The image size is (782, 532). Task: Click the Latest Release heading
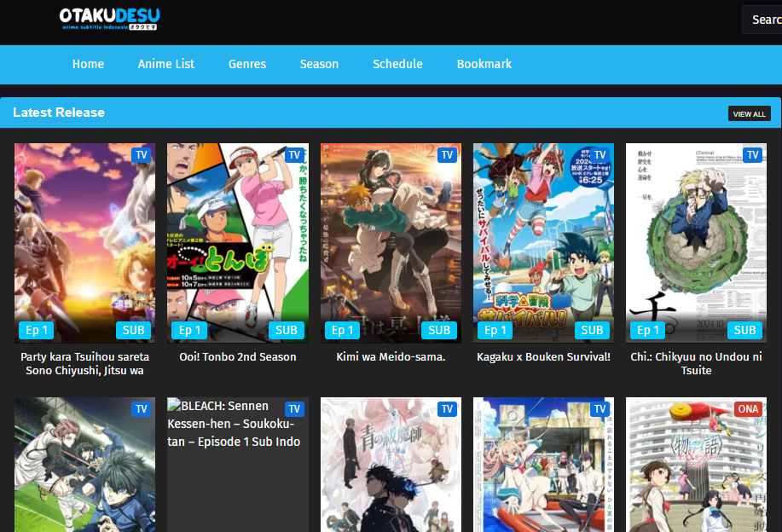click(59, 113)
